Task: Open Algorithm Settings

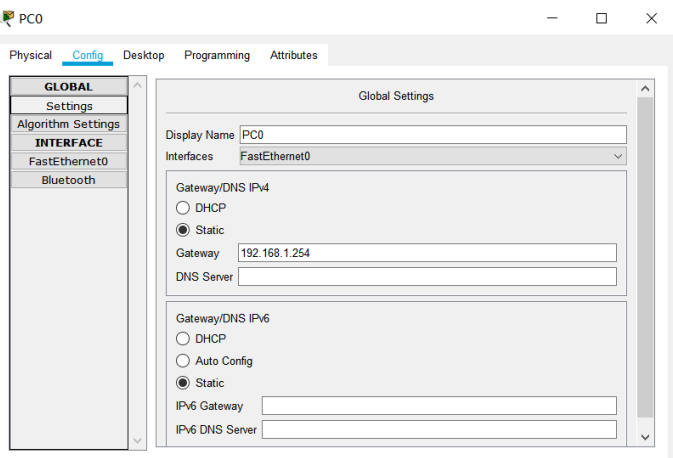Action: [69, 124]
